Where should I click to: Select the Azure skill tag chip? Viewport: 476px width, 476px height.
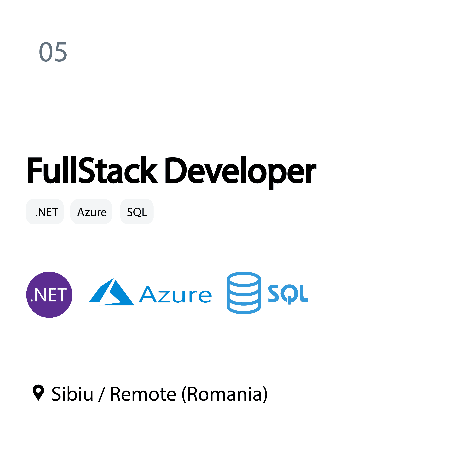[x=91, y=212]
